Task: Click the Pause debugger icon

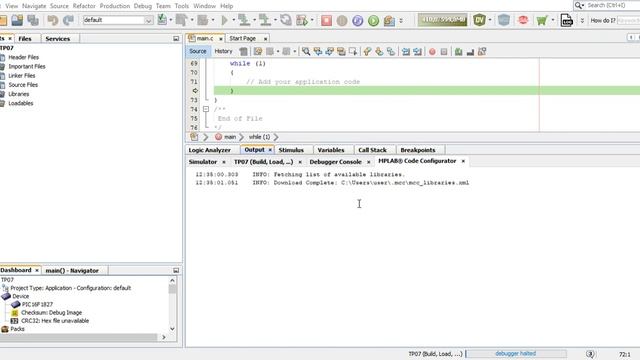Action: (342, 20)
